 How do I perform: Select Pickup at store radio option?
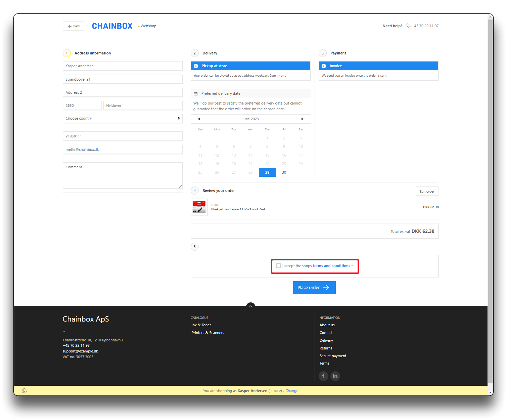[196, 66]
